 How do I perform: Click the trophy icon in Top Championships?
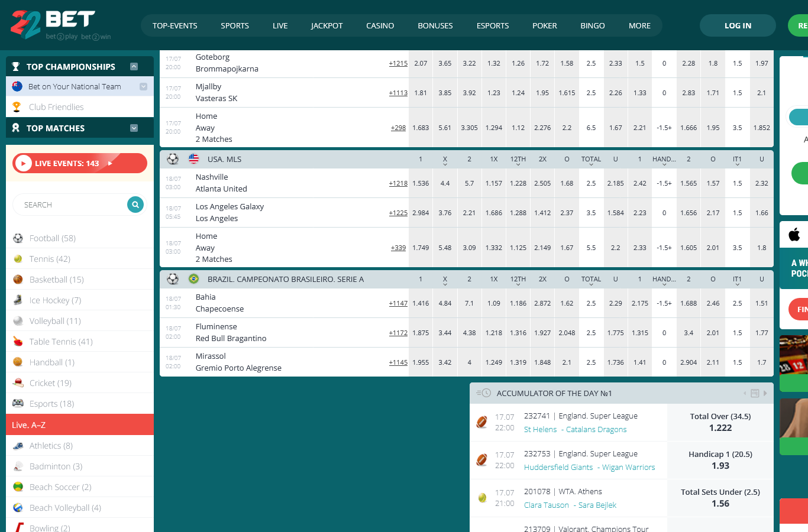15,67
